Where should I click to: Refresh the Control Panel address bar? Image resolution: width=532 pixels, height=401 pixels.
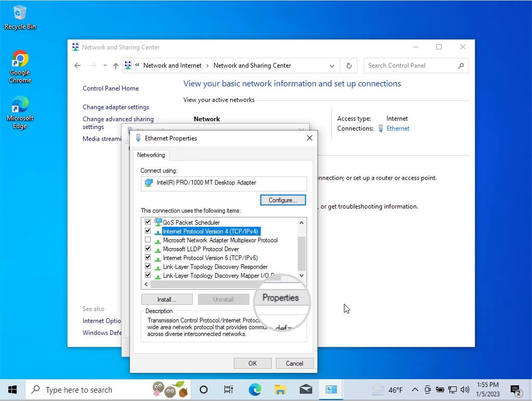pos(349,66)
